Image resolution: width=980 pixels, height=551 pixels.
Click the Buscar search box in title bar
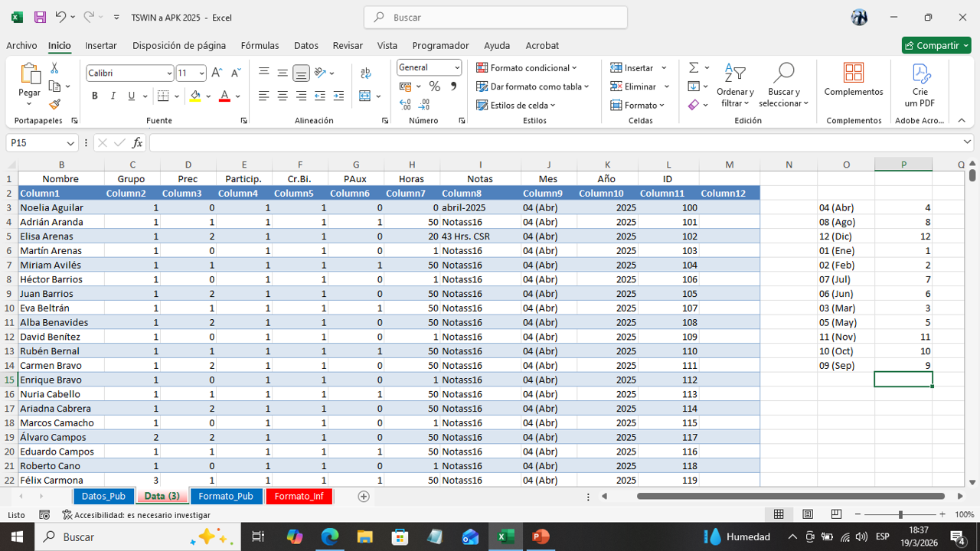pos(496,17)
